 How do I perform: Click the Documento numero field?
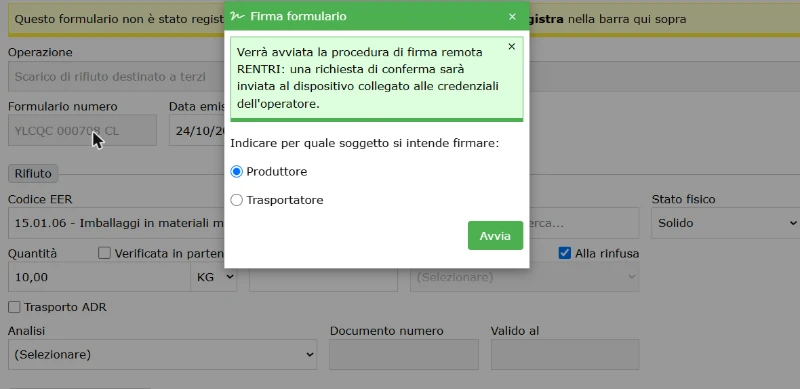pyautogui.click(x=404, y=354)
